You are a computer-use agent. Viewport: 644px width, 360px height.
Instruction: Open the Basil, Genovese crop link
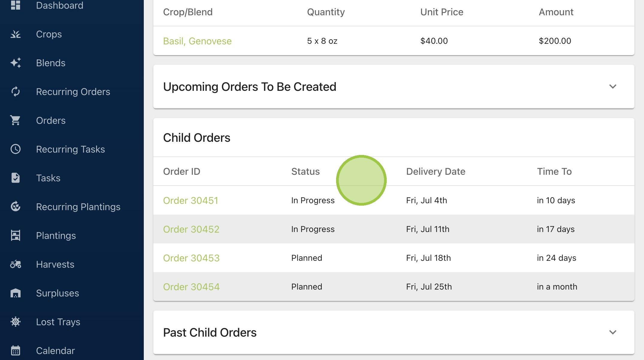click(197, 41)
